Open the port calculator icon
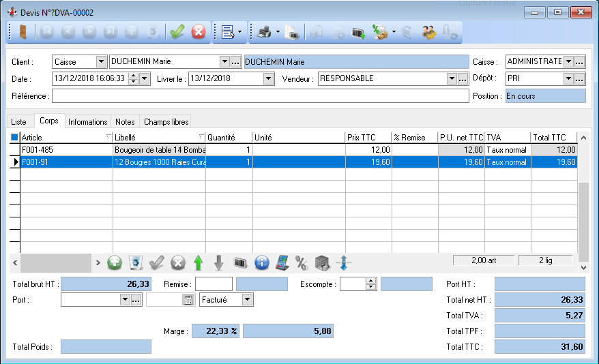599x364 pixels. 188,300
